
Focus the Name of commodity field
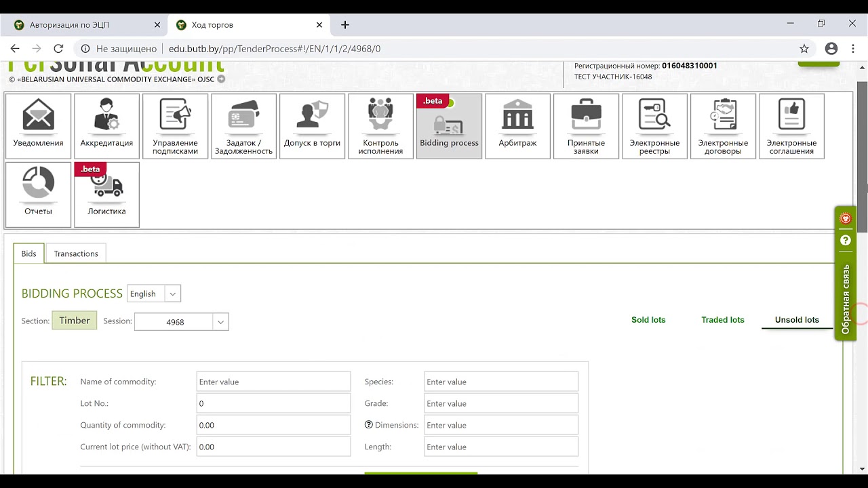tap(273, 382)
